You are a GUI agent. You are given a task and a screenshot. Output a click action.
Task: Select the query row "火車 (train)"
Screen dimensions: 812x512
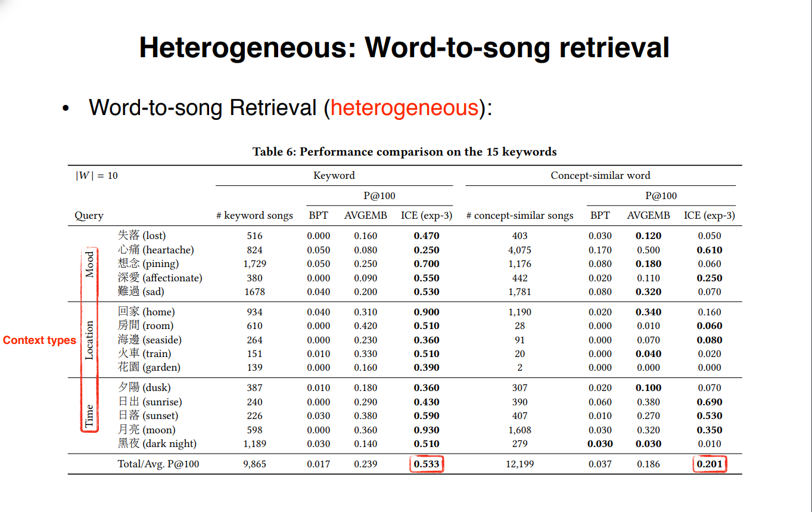point(146,353)
